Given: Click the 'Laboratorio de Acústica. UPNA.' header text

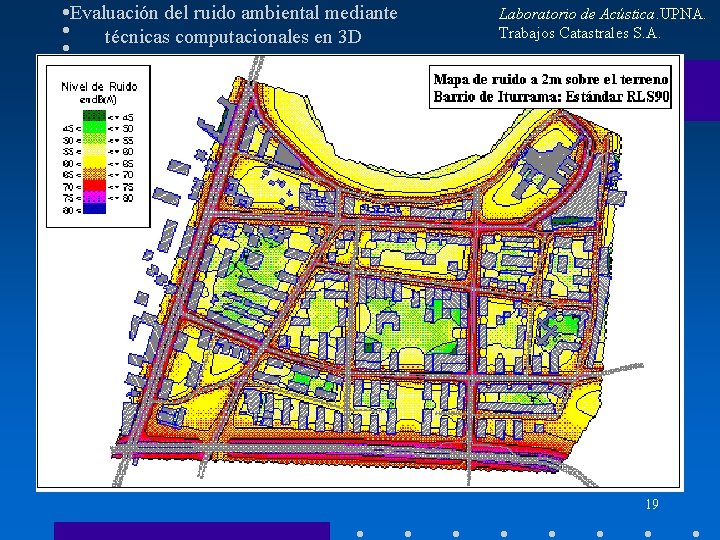Looking at the screenshot, I should 602,14.
